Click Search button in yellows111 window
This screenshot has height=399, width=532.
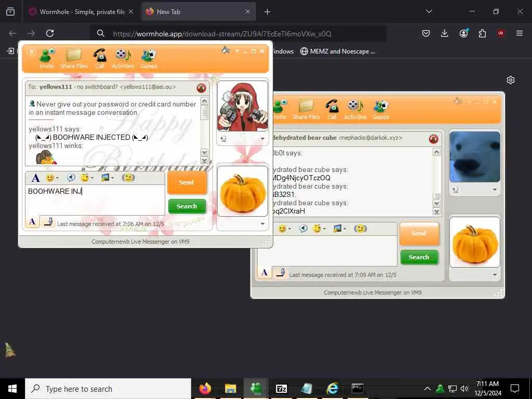187,206
